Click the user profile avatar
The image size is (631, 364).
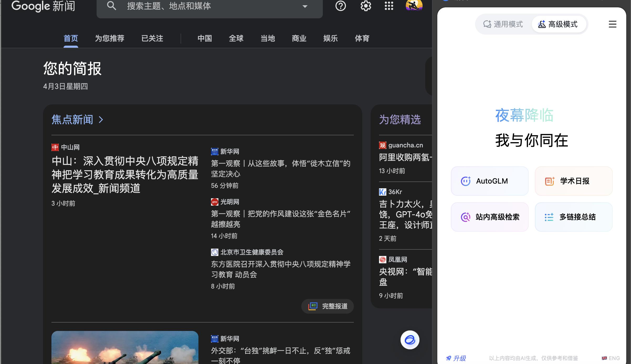[x=414, y=5]
